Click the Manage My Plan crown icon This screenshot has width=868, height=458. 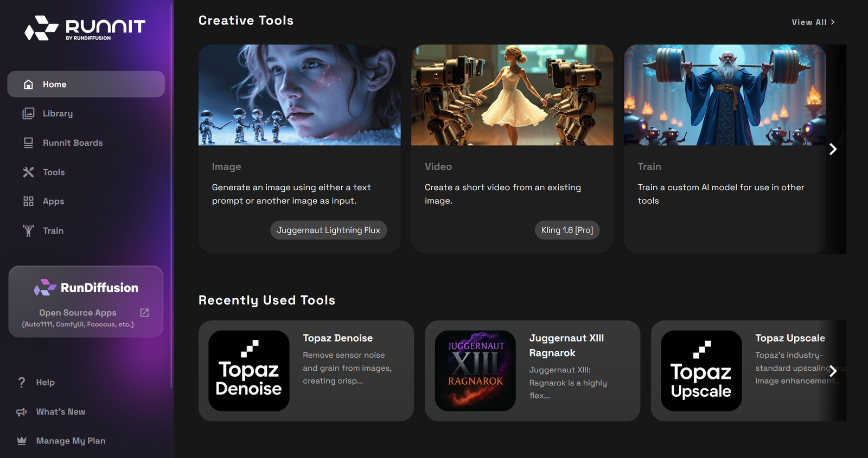[22, 441]
